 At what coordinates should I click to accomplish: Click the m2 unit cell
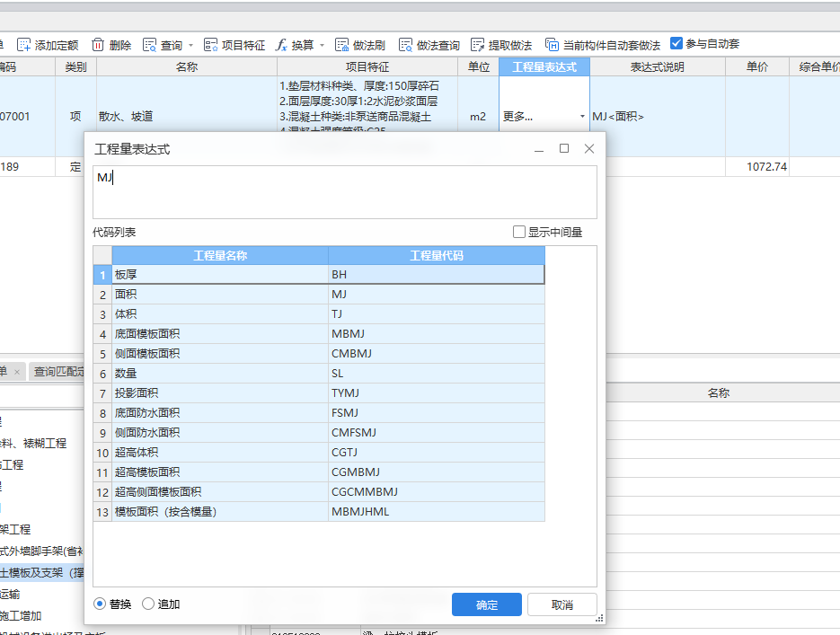point(478,116)
